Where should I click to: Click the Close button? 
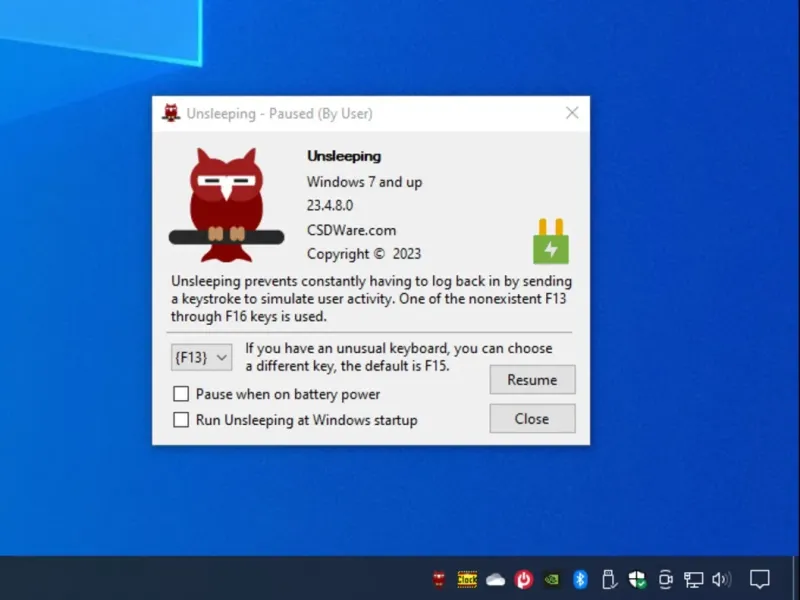532,419
